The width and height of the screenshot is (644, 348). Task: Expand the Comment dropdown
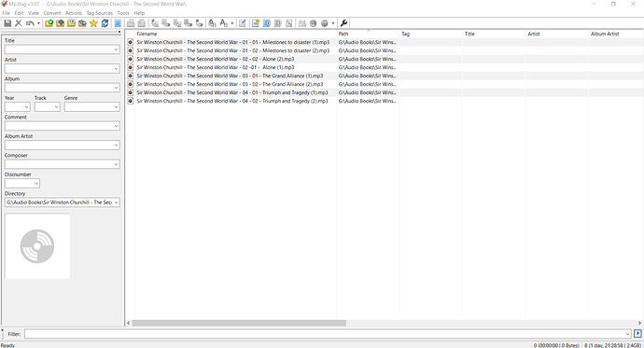pos(117,126)
